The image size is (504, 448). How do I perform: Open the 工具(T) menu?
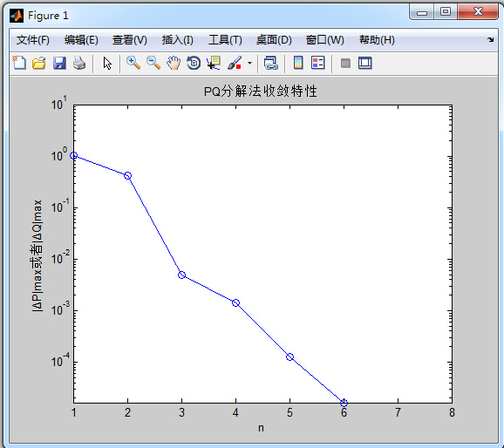point(225,40)
